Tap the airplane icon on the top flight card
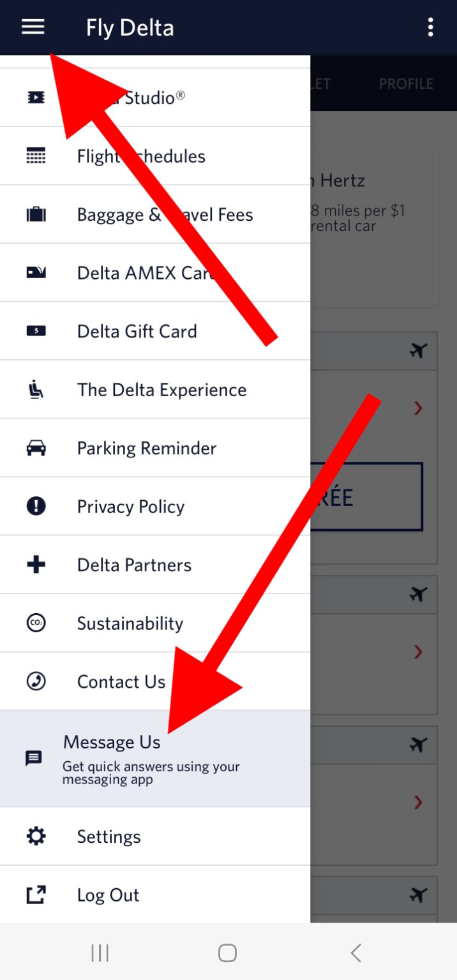457x980 pixels. (x=418, y=350)
